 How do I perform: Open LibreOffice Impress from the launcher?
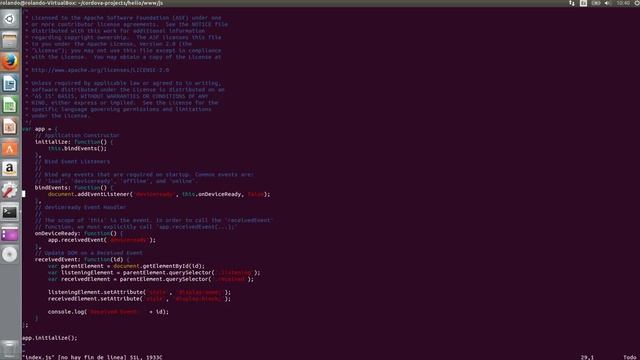[9, 126]
